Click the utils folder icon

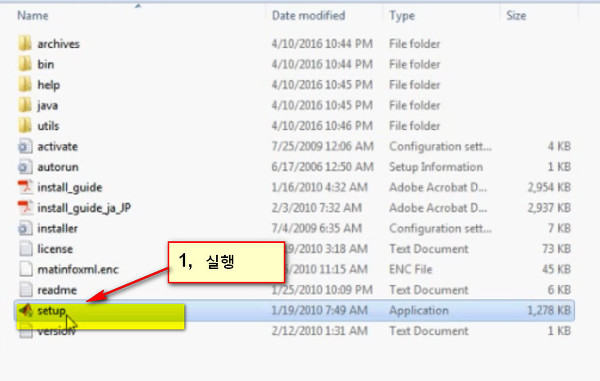(25, 125)
